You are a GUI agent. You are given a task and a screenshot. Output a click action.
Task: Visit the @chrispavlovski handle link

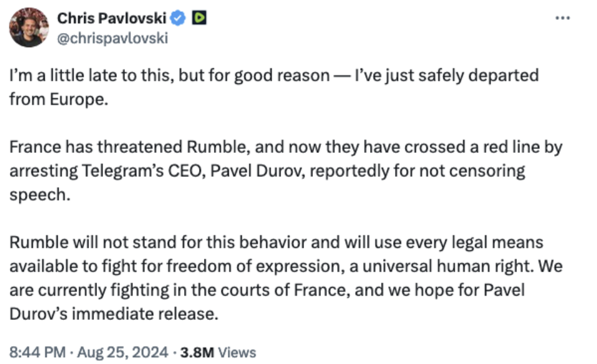113,38
